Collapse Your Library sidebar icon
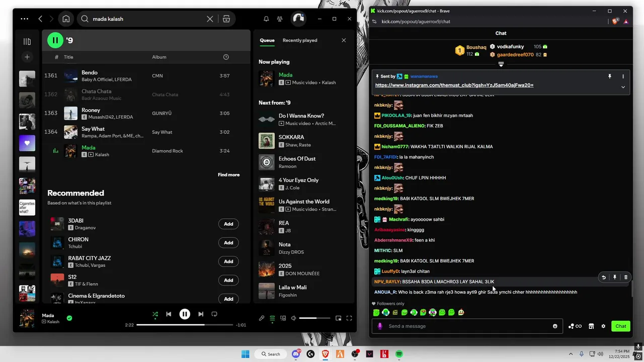The width and height of the screenshot is (644, 362). 27,41
